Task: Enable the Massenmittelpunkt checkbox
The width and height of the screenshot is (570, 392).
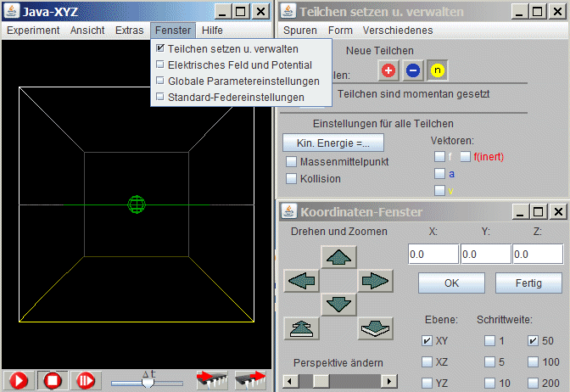Action: click(291, 161)
